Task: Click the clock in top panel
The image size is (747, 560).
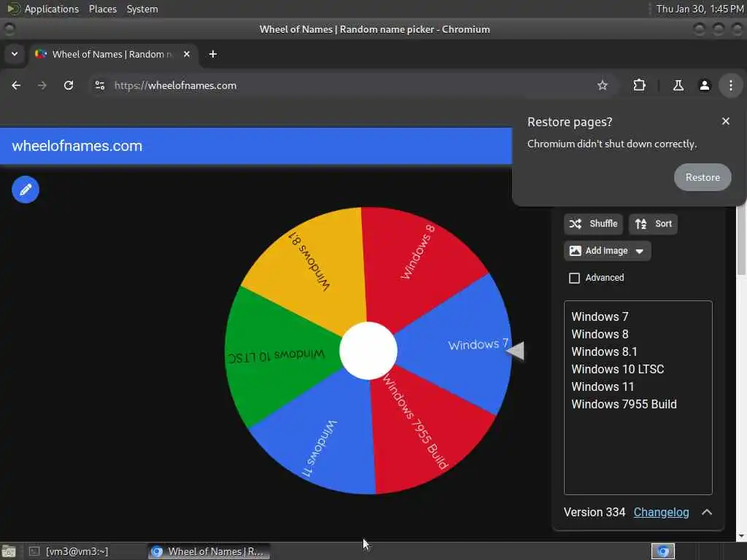Action: coord(700,9)
